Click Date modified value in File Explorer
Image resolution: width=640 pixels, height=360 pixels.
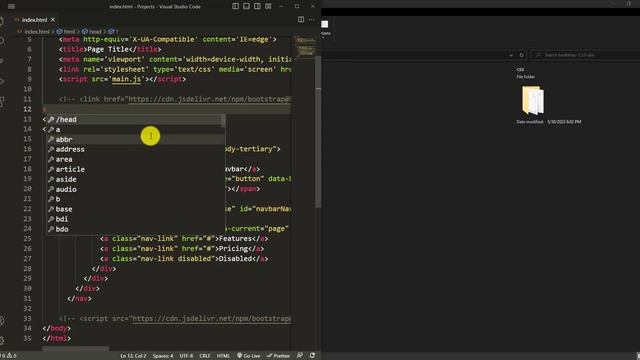pyautogui.click(x=564, y=122)
